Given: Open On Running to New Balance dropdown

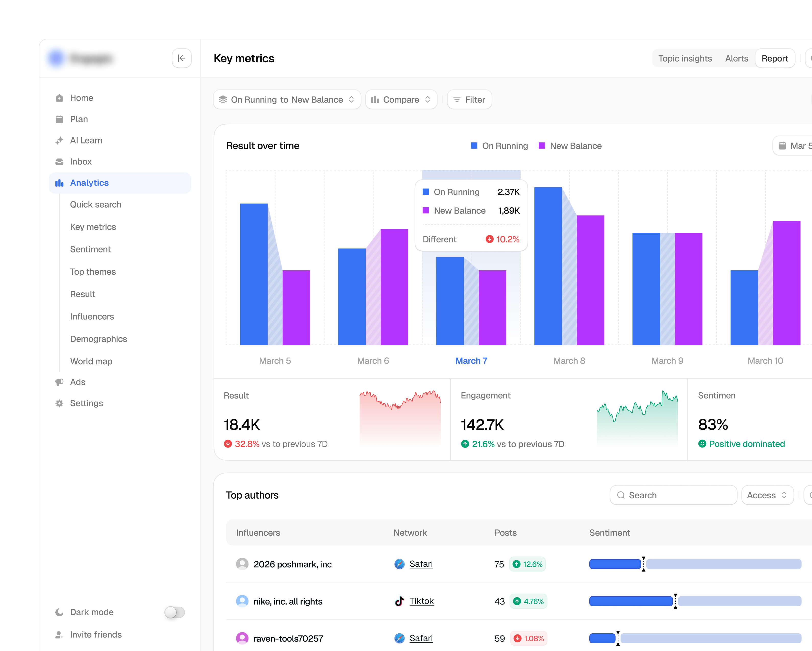Looking at the screenshot, I should coord(287,99).
